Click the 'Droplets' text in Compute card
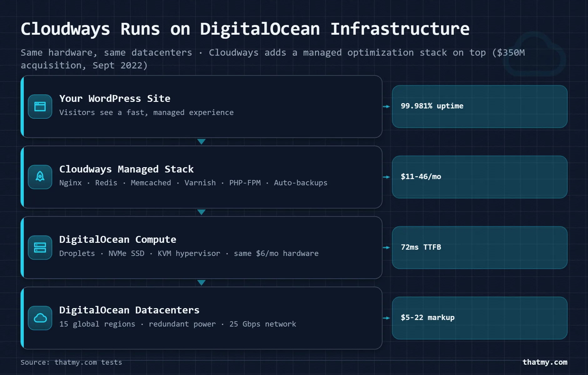The height and width of the screenshot is (375, 588). pos(77,253)
